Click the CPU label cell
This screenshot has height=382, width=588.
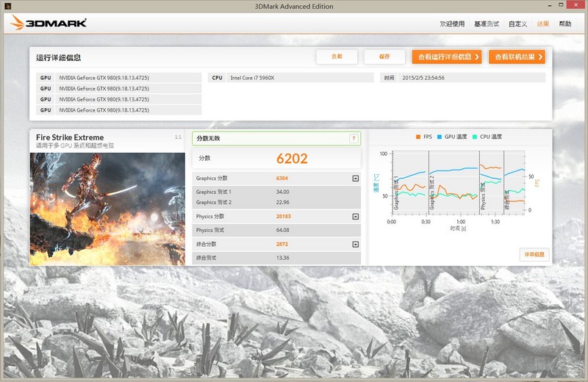[217, 78]
